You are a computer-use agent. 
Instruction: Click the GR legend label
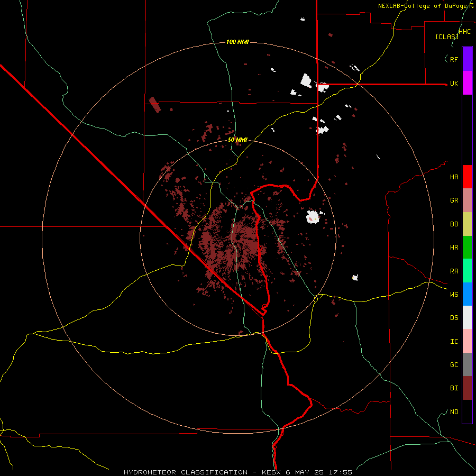point(454,200)
